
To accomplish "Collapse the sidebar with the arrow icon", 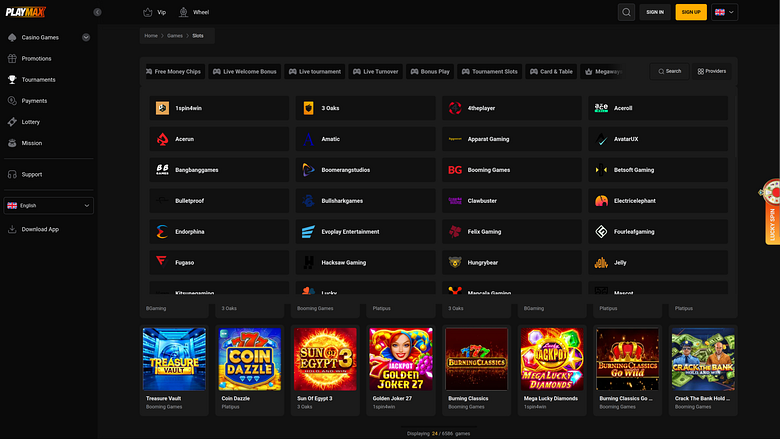I will coord(98,12).
